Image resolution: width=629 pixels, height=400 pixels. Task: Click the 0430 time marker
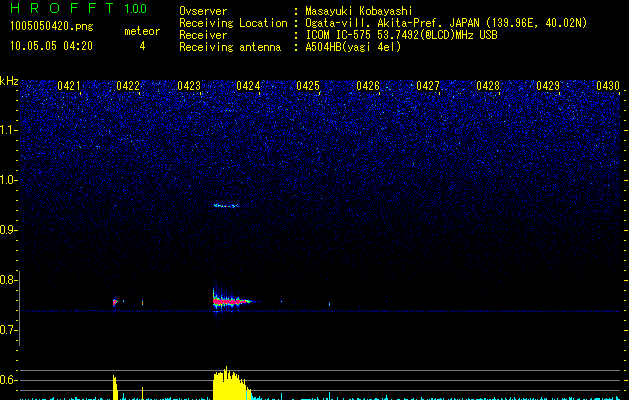tap(608, 86)
